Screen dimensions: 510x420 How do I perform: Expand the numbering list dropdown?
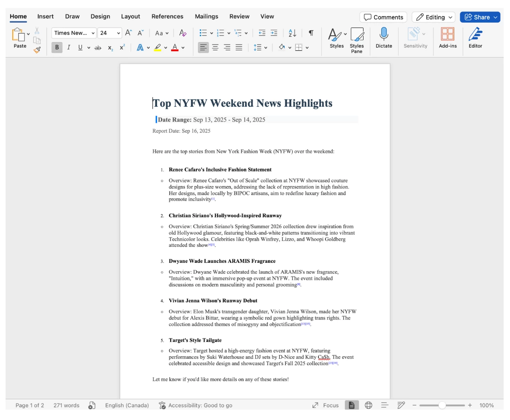229,33
